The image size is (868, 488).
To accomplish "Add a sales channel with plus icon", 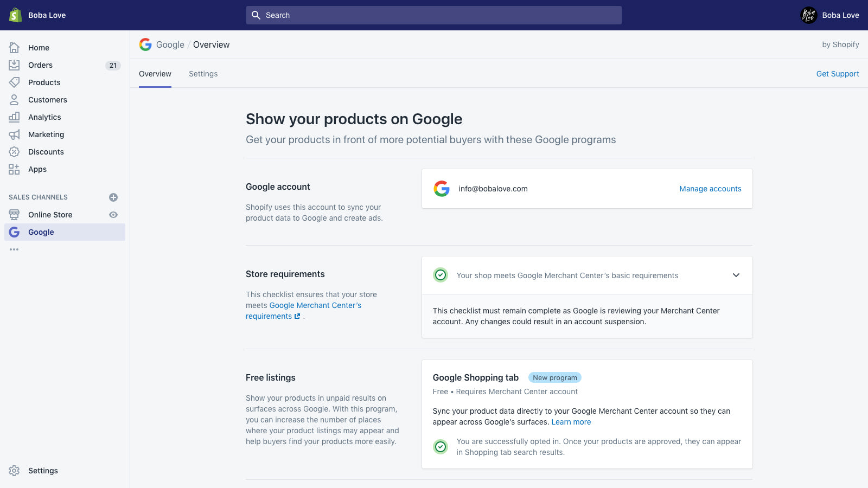I will 113,197.
